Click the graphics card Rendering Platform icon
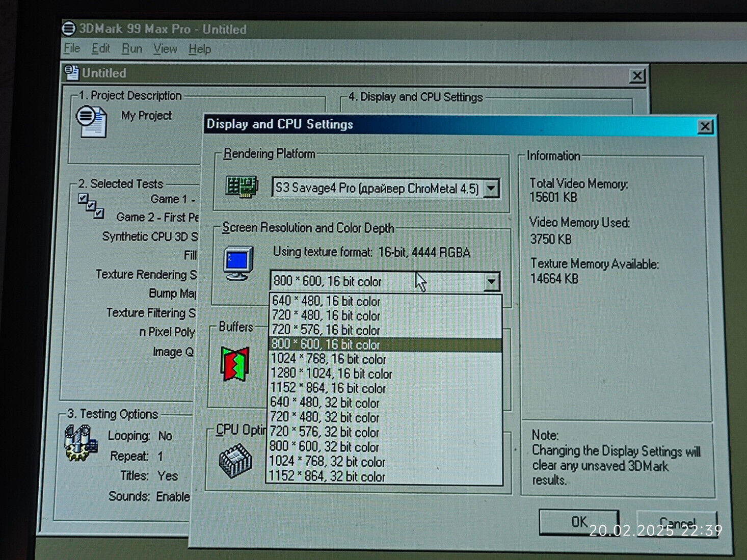The height and width of the screenshot is (560, 747). point(242,187)
